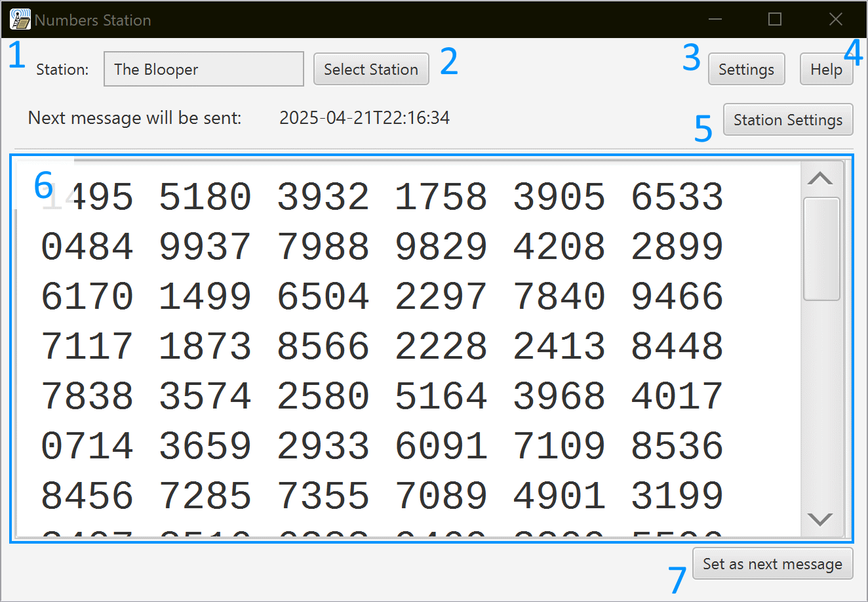This screenshot has height=602, width=868.
Task: Click the message area scrollbar thumb
Action: coord(821,249)
